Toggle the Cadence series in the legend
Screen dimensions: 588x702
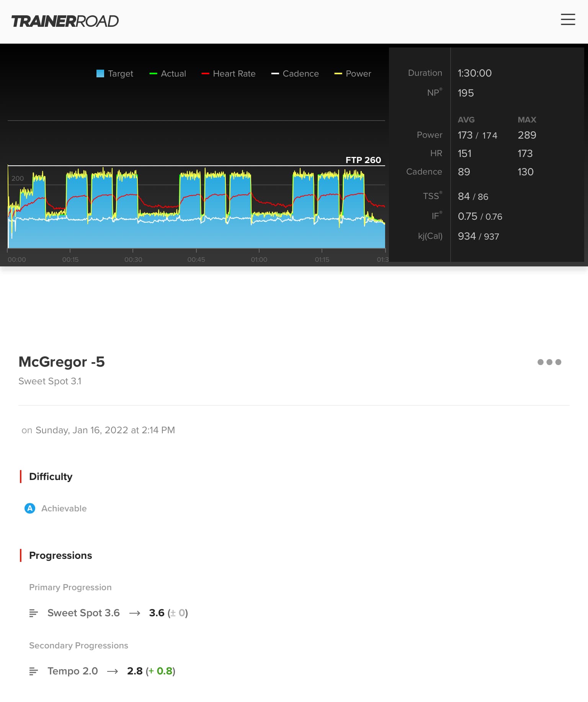pos(301,73)
